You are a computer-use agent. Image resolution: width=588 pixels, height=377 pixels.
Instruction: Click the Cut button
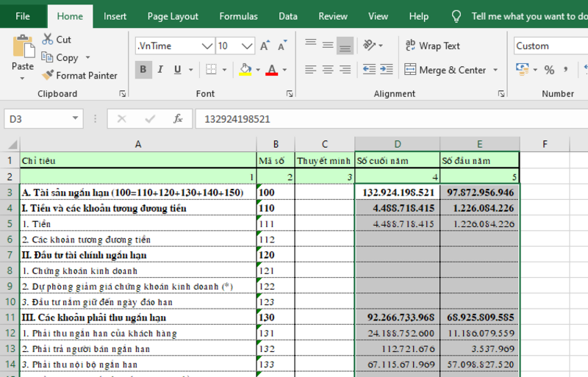click(x=57, y=39)
